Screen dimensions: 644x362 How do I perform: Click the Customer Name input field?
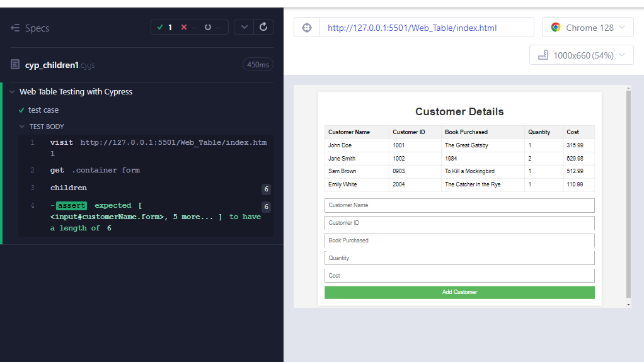459,205
